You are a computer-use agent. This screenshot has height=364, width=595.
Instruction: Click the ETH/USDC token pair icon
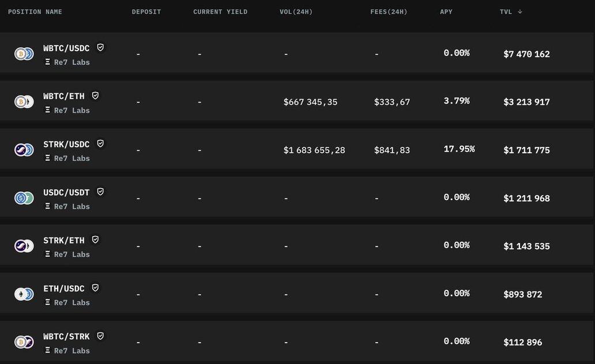point(24,294)
